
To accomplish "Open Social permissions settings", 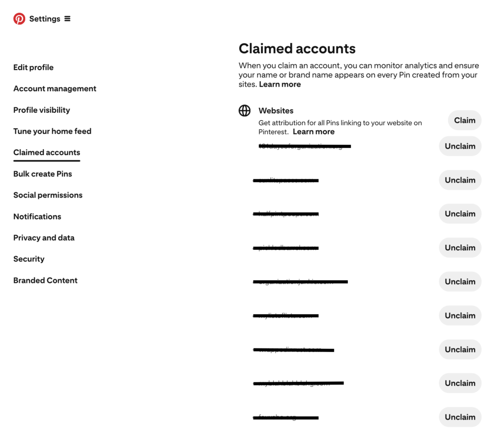I will point(48,195).
